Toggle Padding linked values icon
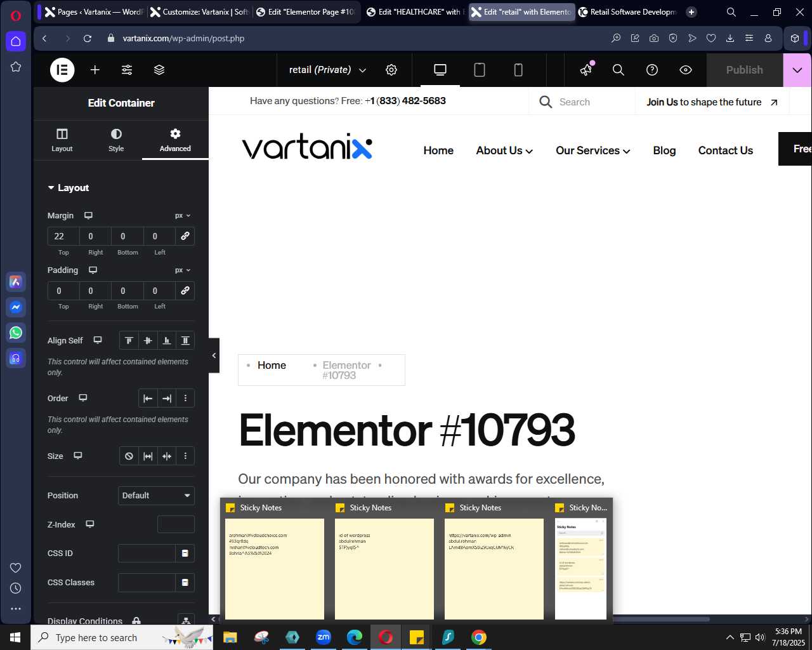This screenshot has width=812, height=650. pos(185,291)
